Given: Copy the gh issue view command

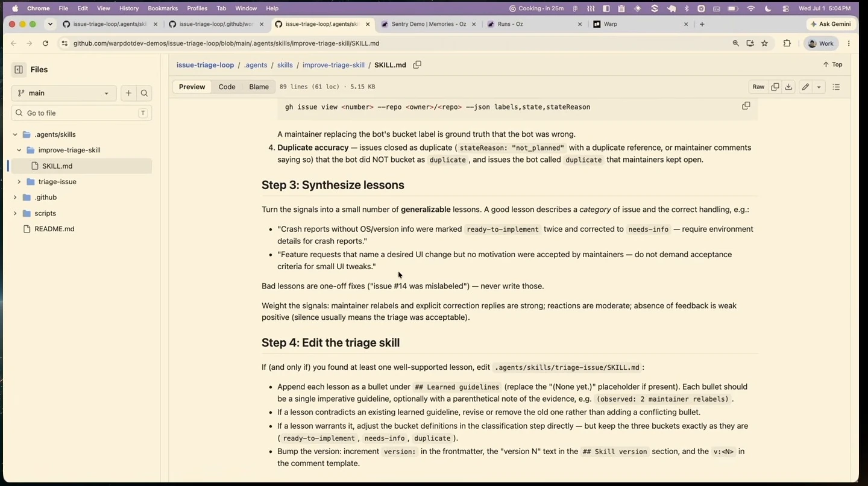Looking at the screenshot, I should click(746, 106).
